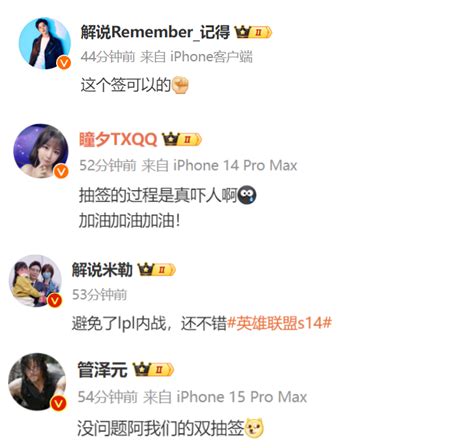Screen dimensions: 474x448
Task: Open the #英雄联盟s14# hashtag link
Action: 279,323
